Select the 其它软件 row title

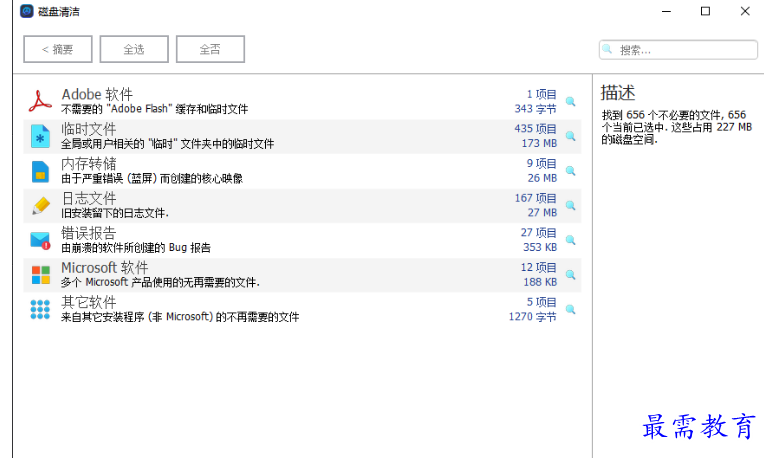89,302
